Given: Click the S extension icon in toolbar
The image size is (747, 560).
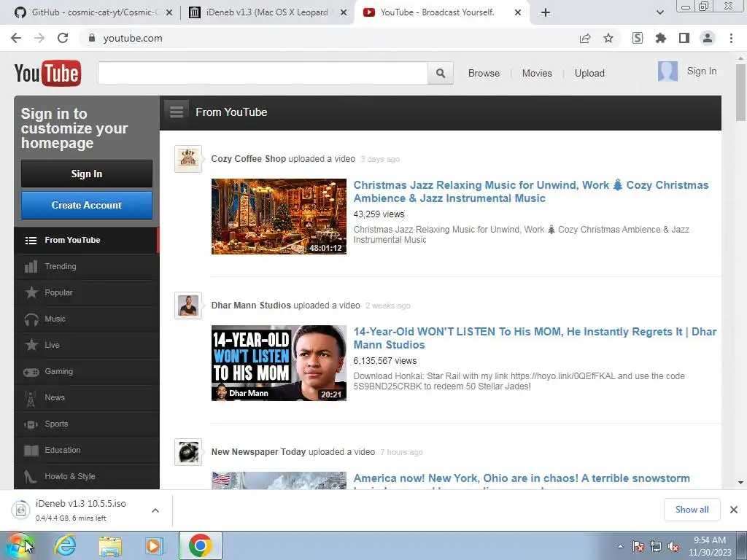Looking at the screenshot, I should tap(638, 38).
